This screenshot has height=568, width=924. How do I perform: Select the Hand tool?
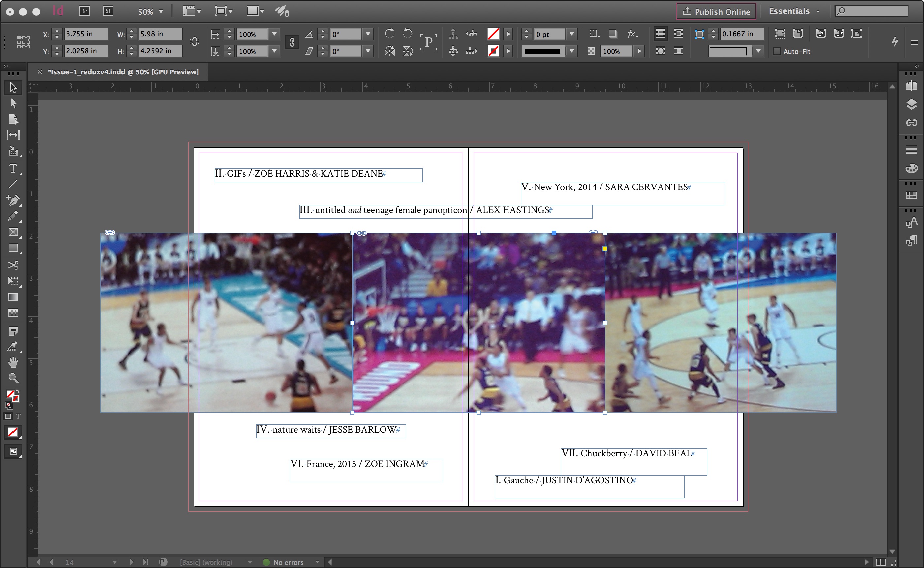(x=13, y=362)
